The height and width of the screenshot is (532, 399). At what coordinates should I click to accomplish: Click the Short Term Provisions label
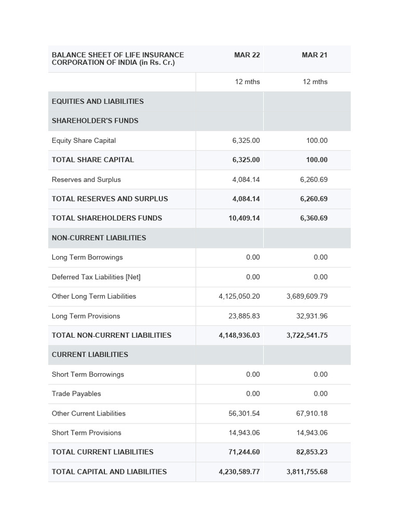coord(86,433)
